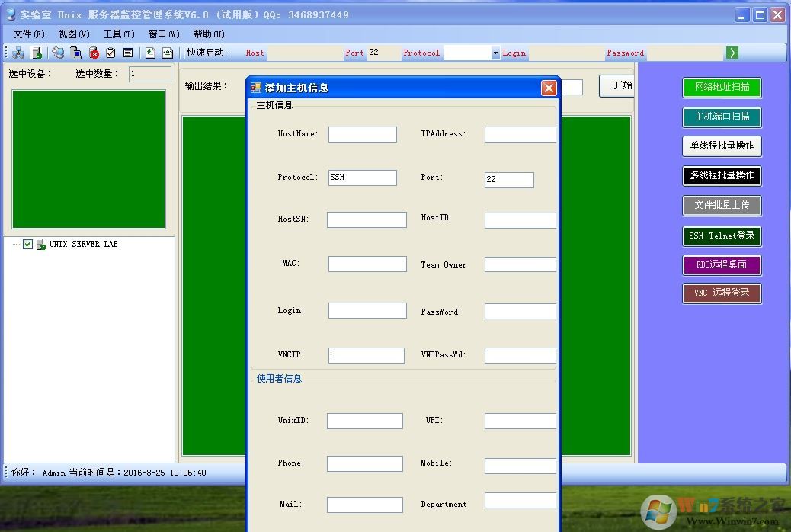Click the clipboard checkmark toolbar icon
Viewport: 791px width, 532px height.
click(110, 53)
